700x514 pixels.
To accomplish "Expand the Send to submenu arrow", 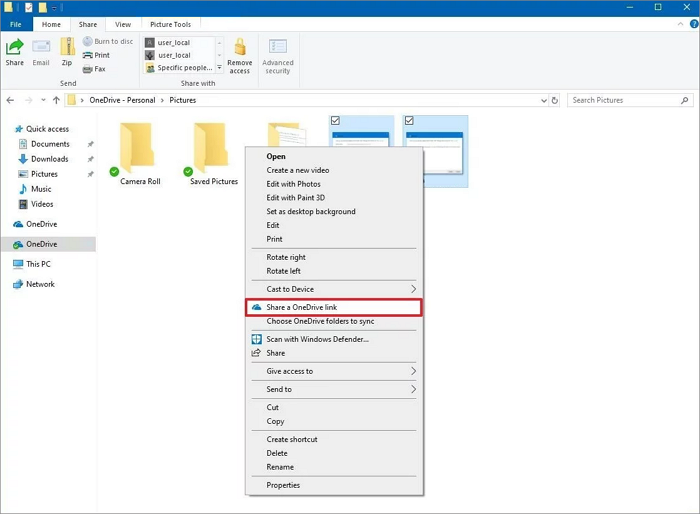I will pos(414,389).
